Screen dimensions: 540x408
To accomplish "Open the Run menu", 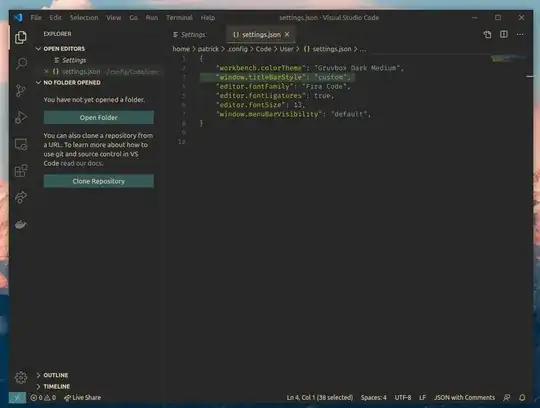I will tap(152, 18).
